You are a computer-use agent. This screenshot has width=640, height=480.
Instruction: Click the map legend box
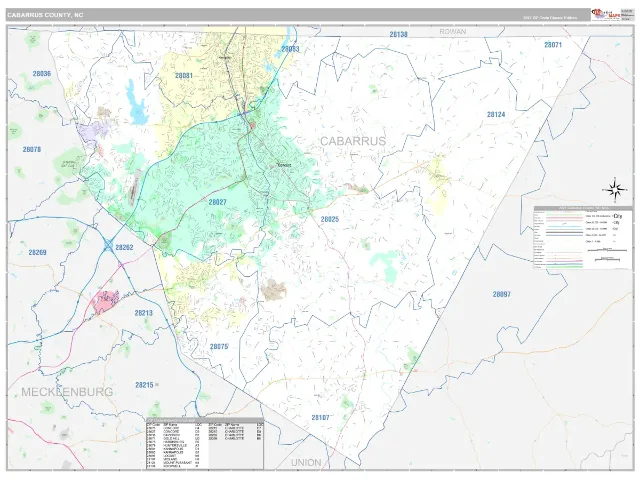click(583, 238)
